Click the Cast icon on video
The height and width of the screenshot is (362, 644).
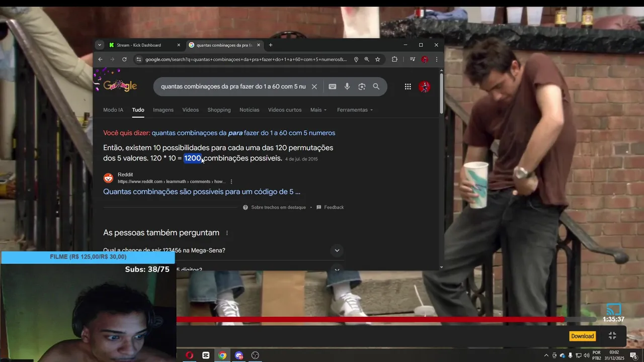point(613,309)
